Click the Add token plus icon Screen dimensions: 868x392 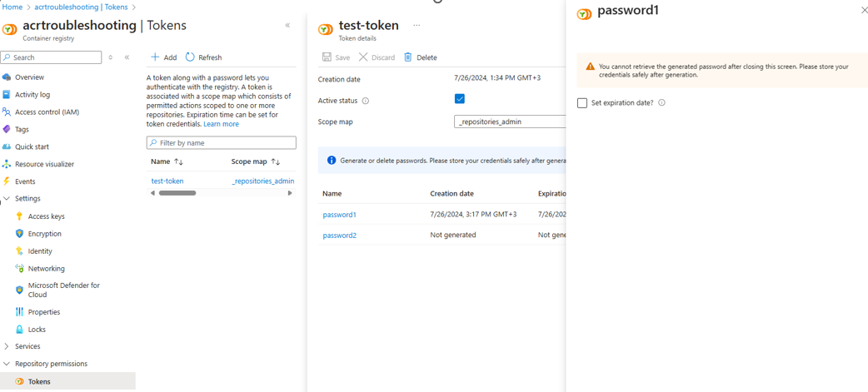point(155,57)
